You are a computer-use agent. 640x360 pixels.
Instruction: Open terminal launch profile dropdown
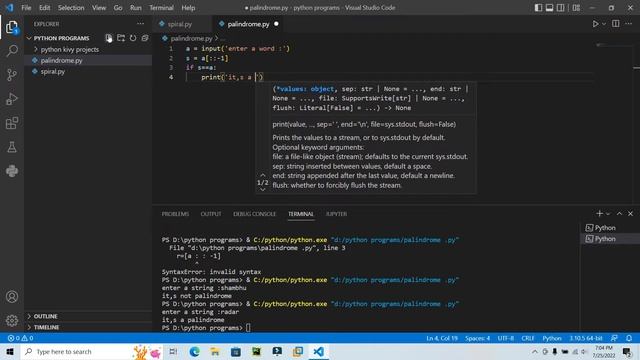point(608,213)
